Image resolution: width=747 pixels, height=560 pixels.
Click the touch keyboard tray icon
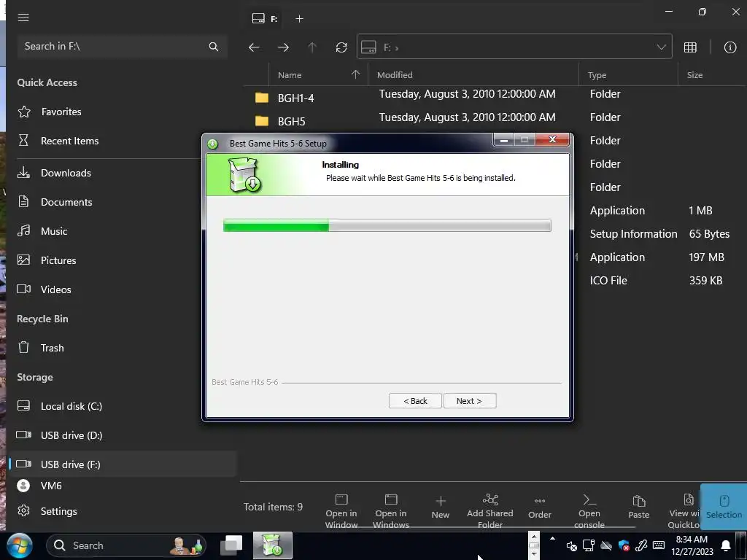(659, 545)
